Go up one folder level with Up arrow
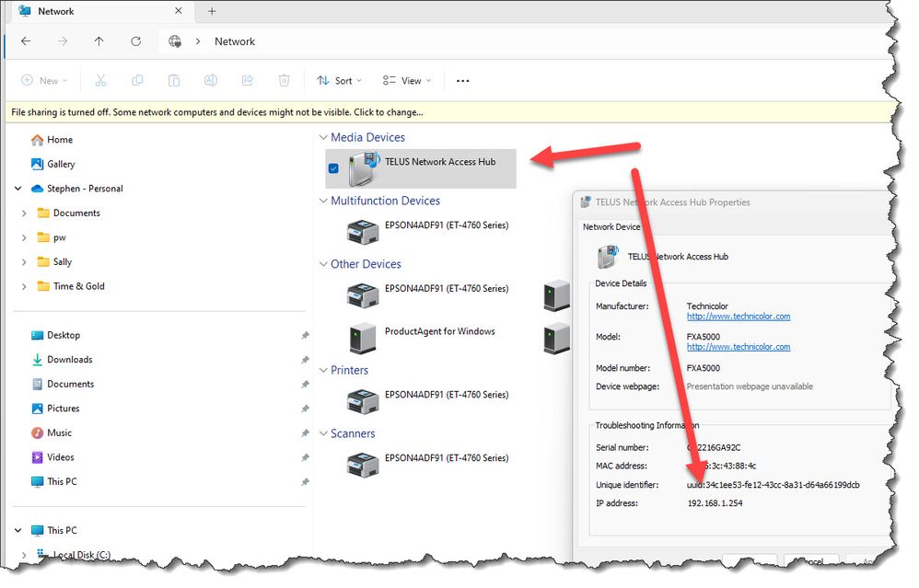This screenshot has width=919, height=588. (99, 41)
